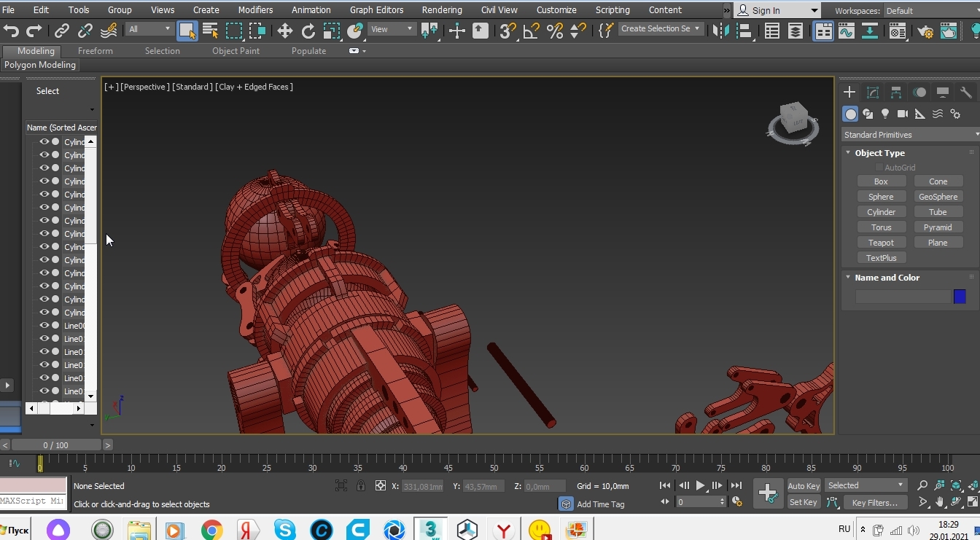The width and height of the screenshot is (980, 540).
Task: Hide the first Line00 object eye icon
Action: coord(44,326)
